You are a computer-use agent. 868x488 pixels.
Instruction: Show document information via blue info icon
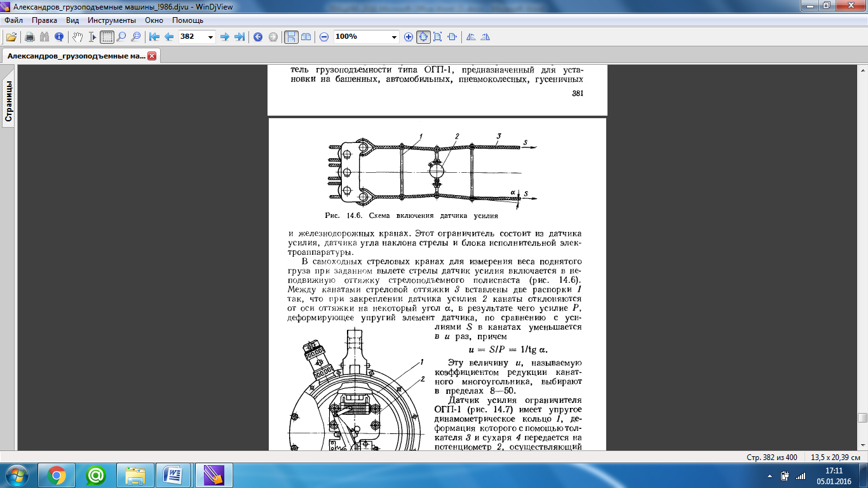click(59, 37)
